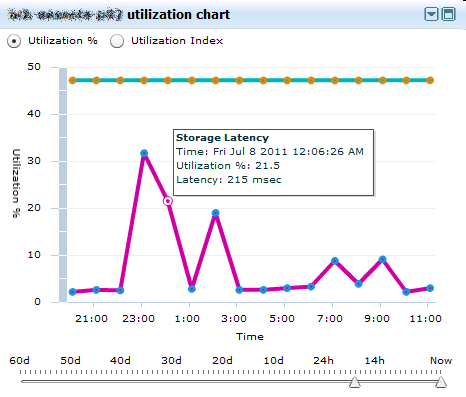Viewport: 466px width, 397px height.
Task: Maximize the utilization chart panel icon
Action: (449, 14)
